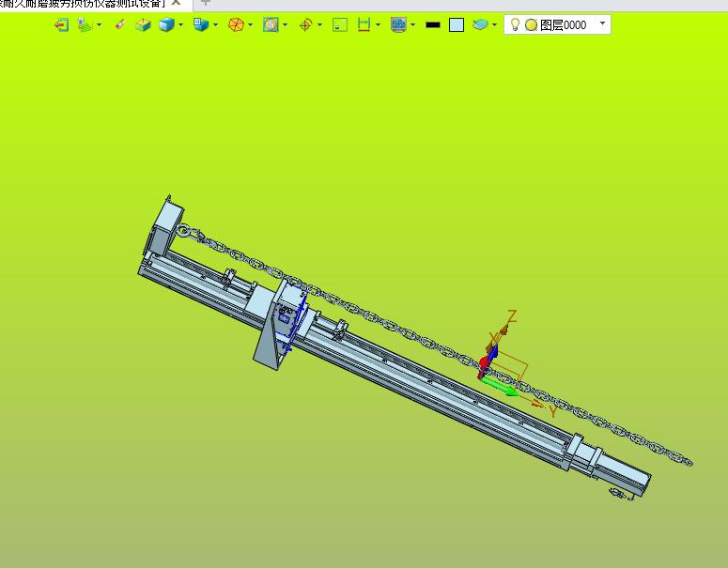Screen dimensions: 728x568
Task: Click the Z axis label of the triad
Action: click(512, 316)
